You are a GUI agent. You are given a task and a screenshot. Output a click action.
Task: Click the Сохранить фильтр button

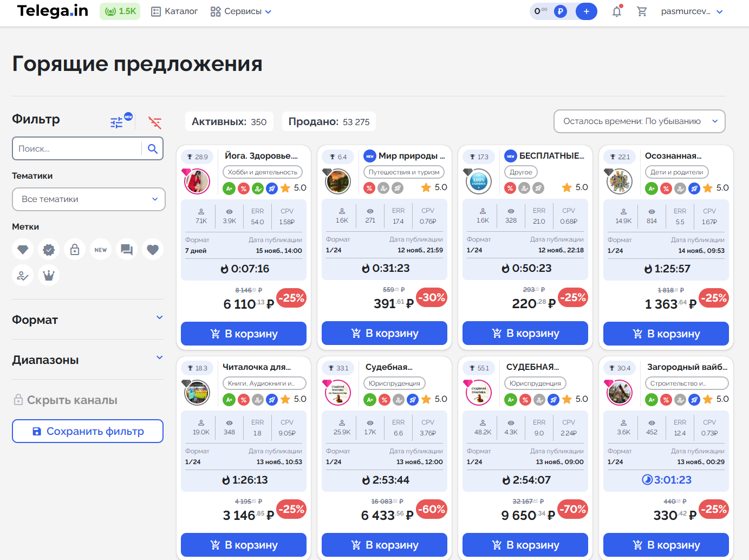tap(88, 431)
